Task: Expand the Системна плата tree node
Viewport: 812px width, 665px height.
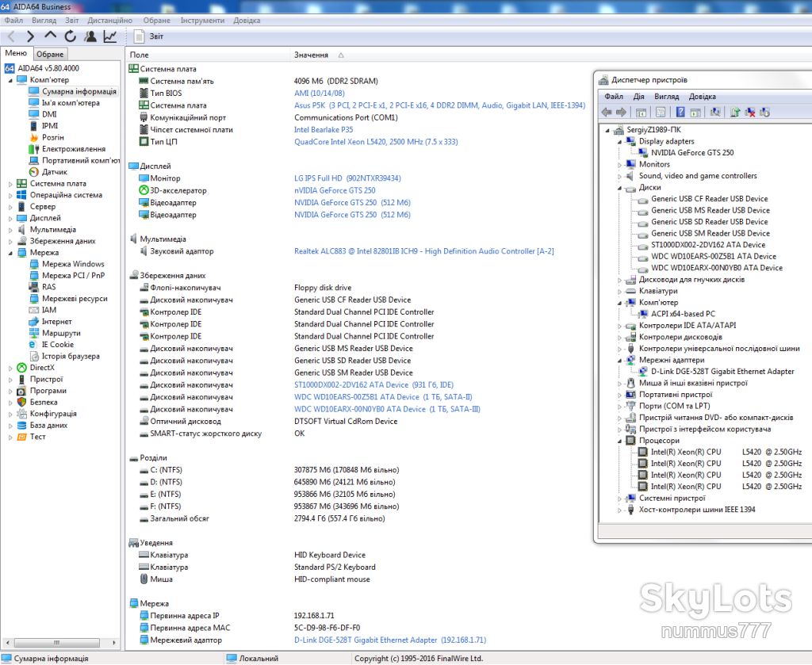Action: [x=10, y=184]
